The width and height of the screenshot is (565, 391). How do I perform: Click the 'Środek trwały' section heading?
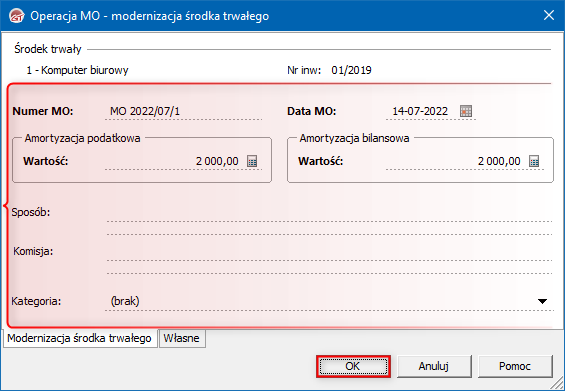tap(48, 49)
